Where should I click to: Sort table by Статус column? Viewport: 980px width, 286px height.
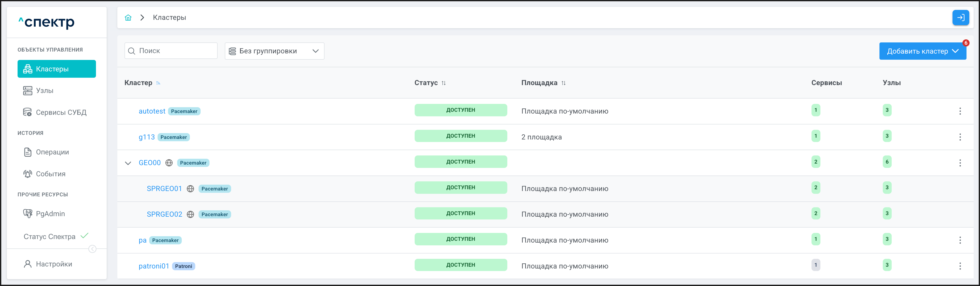click(x=444, y=83)
